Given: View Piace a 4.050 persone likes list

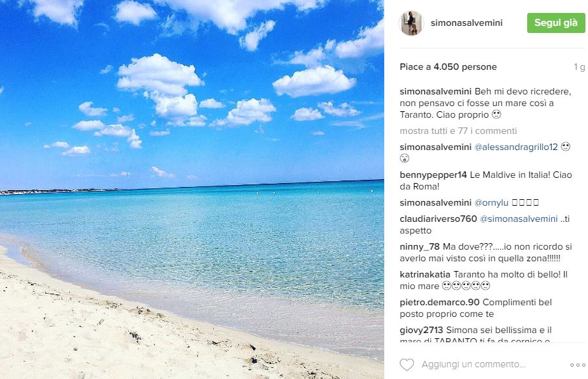Looking at the screenshot, I should (448, 67).
